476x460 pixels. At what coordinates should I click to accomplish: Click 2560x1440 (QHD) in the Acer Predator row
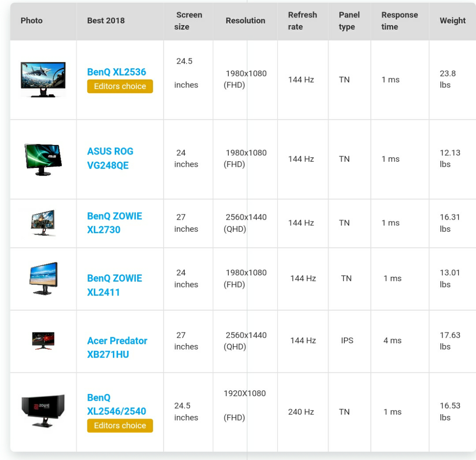point(245,341)
